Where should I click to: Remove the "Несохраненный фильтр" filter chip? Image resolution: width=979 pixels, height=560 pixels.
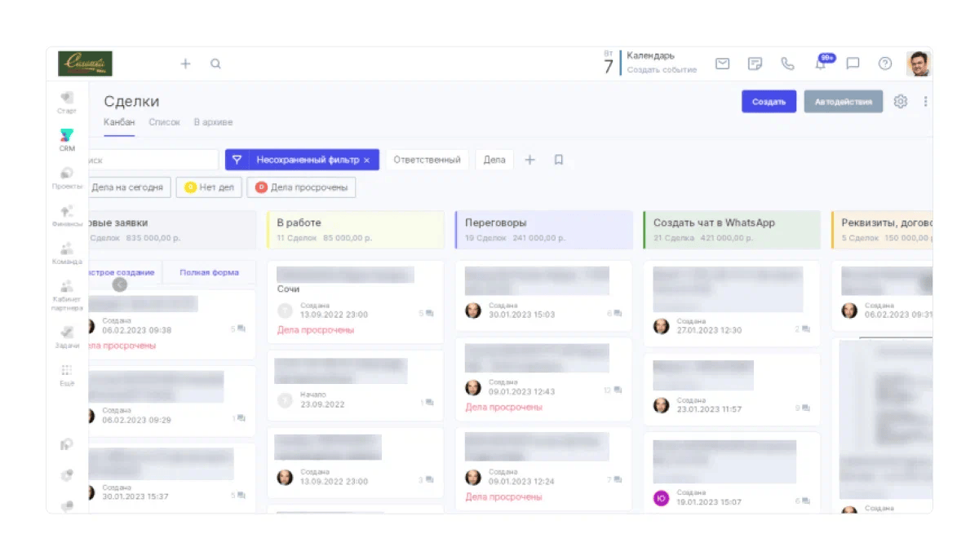367,161
